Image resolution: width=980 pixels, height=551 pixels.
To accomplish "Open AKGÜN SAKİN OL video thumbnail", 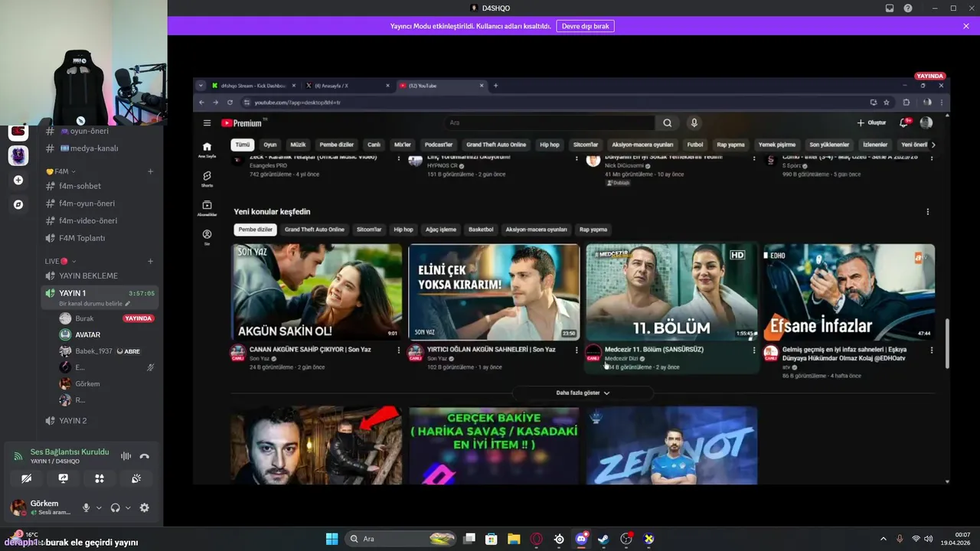I will (316, 292).
